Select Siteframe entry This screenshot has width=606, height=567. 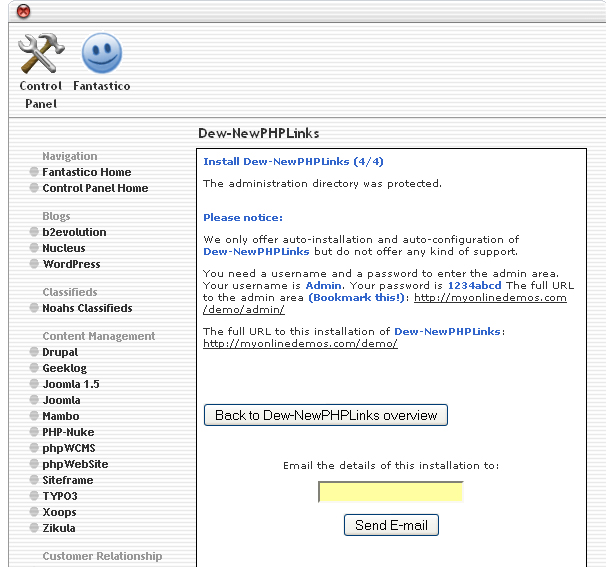[x=68, y=480]
